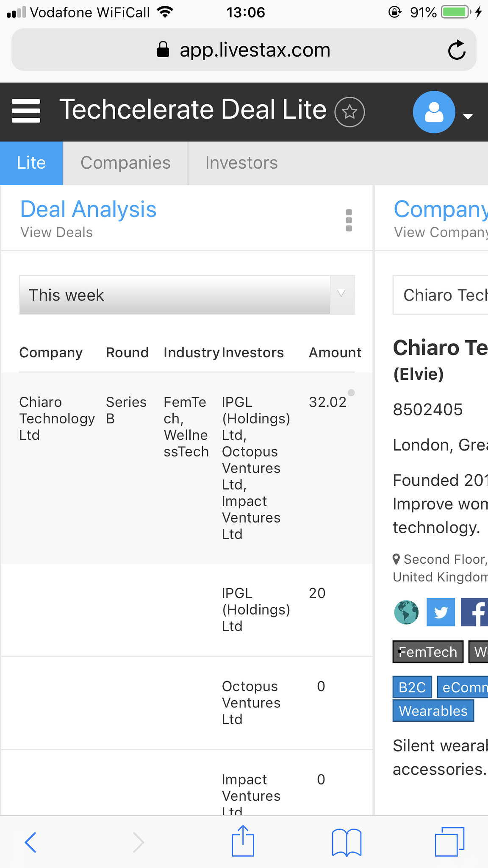Open the hamburger navigation menu

pos(26,111)
